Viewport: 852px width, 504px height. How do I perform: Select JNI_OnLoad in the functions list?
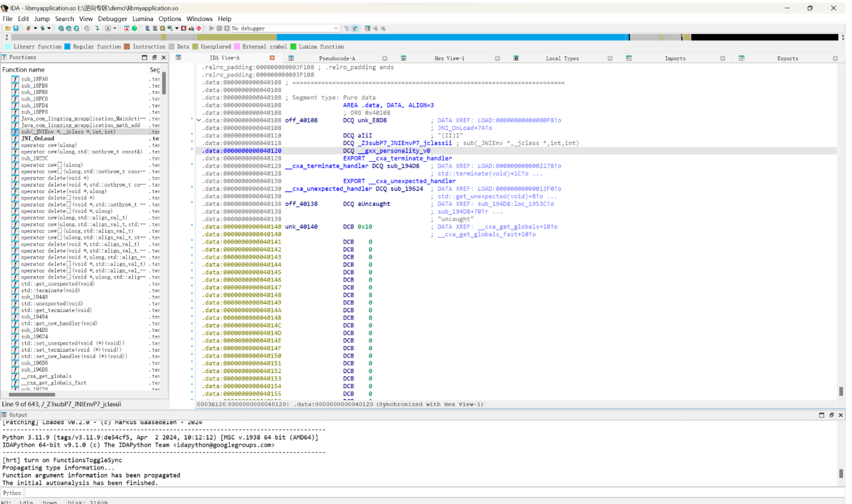coord(38,138)
